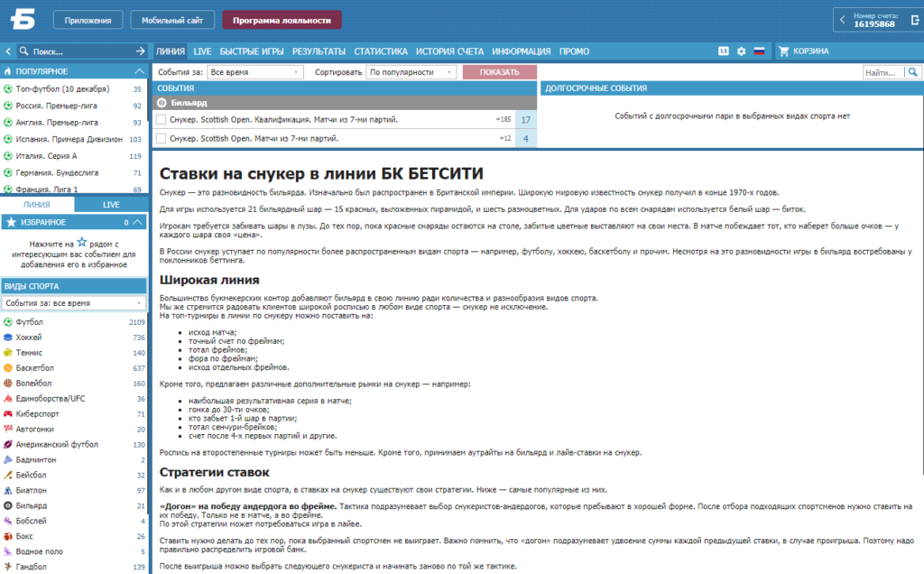
Task: Click the account number 16195868
Action: pyautogui.click(x=873, y=24)
